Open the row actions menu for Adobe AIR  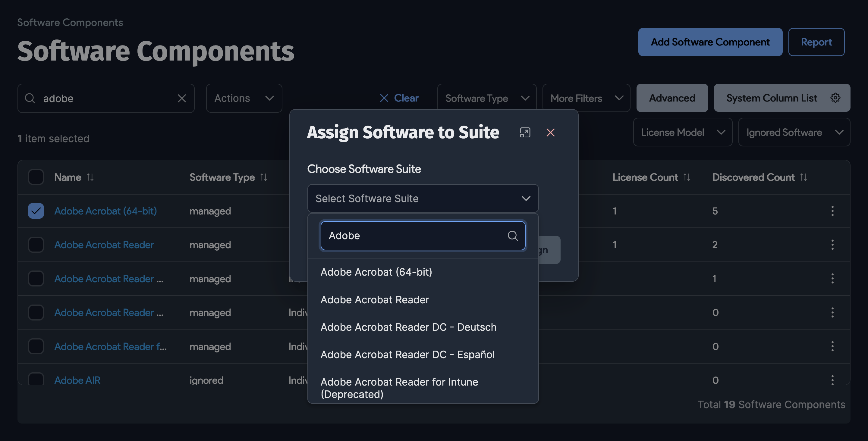tap(833, 380)
